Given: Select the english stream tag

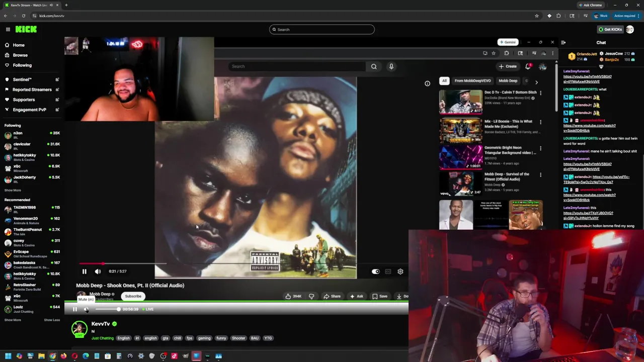Looking at the screenshot, I should (x=150, y=338).
